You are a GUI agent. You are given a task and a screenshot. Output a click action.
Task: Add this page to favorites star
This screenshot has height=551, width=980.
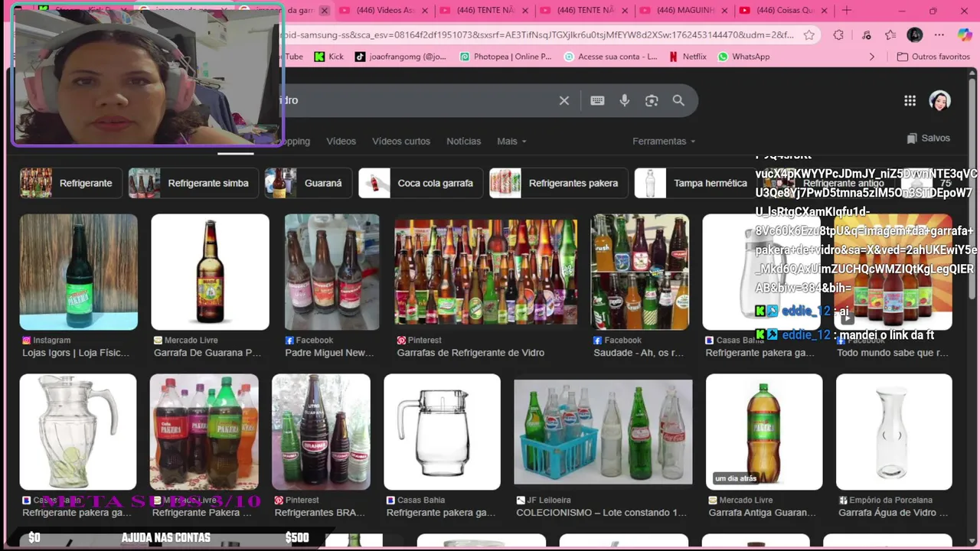click(809, 34)
